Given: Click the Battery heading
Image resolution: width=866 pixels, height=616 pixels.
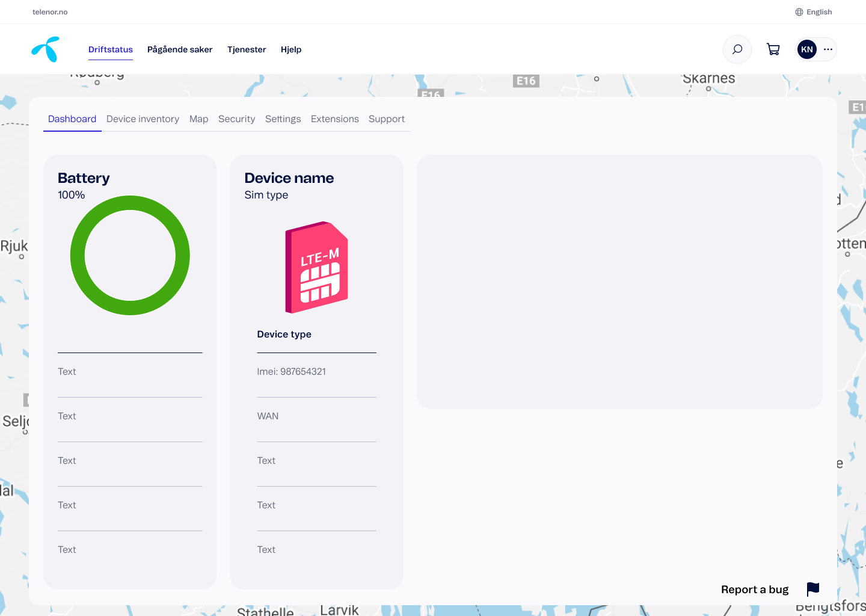Looking at the screenshot, I should (x=84, y=178).
